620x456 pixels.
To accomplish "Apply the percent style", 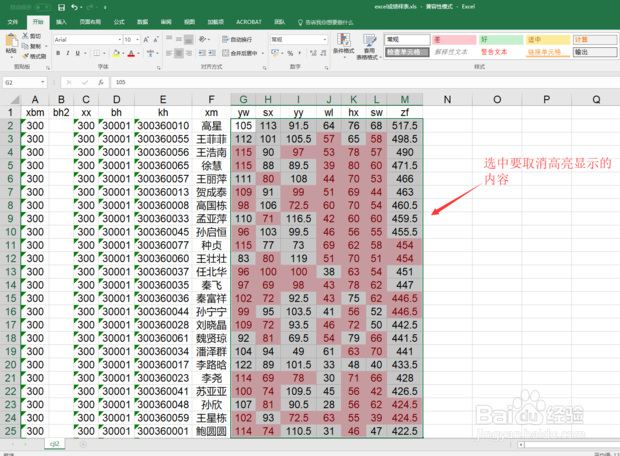I will pyautogui.click(x=290, y=53).
